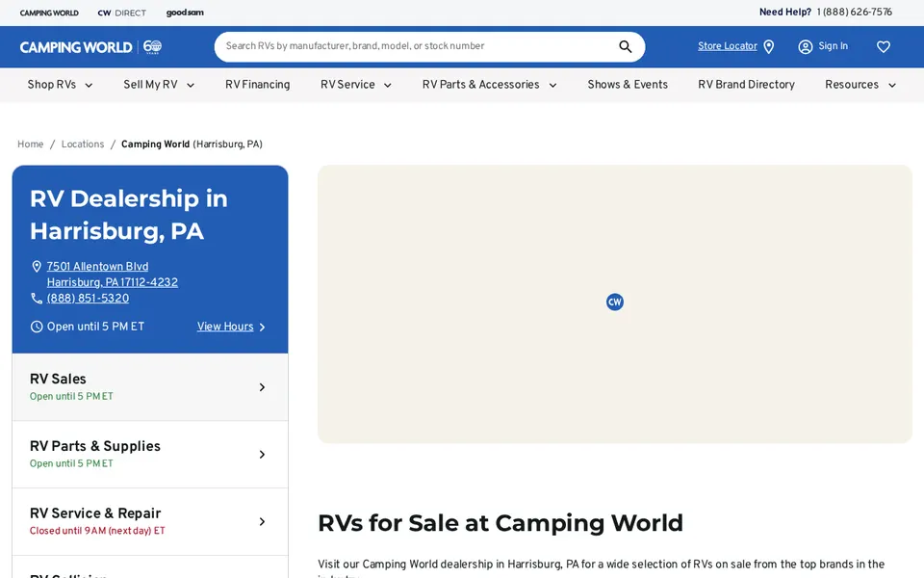Click the Camping World 60 years logo
Screen dimensions: 924x578
point(90,47)
